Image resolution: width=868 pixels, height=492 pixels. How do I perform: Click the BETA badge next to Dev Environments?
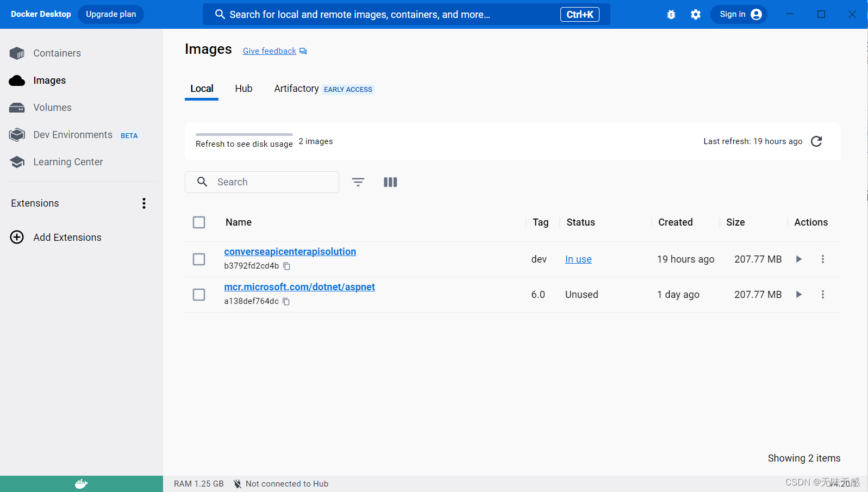[129, 136]
